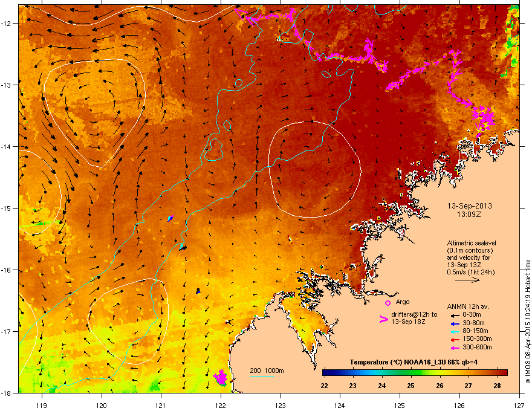This screenshot has width=532, height=411.
Task: Click the latitude axis label -12
Action: tap(7, 23)
